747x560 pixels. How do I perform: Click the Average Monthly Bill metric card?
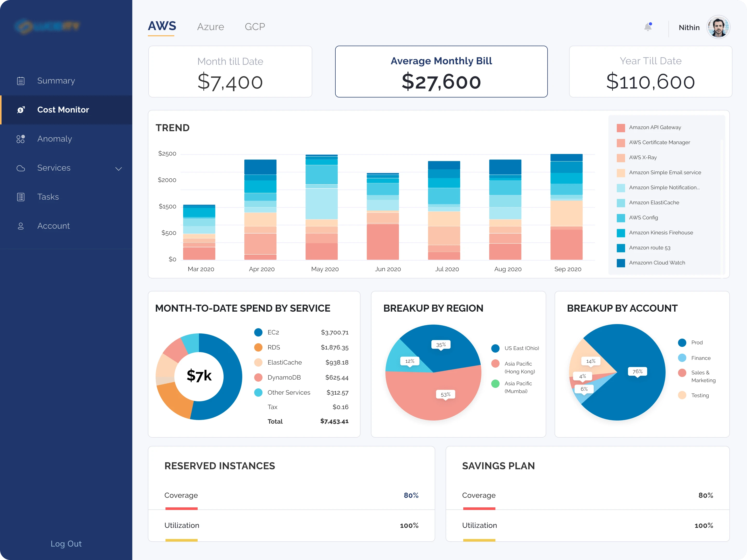(x=442, y=72)
